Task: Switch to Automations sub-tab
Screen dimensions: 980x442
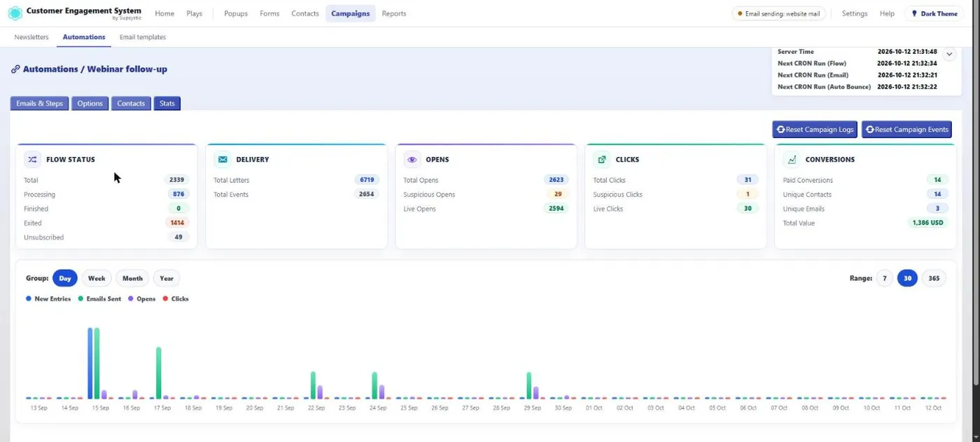Action: pyautogui.click(x=84, y=37)
